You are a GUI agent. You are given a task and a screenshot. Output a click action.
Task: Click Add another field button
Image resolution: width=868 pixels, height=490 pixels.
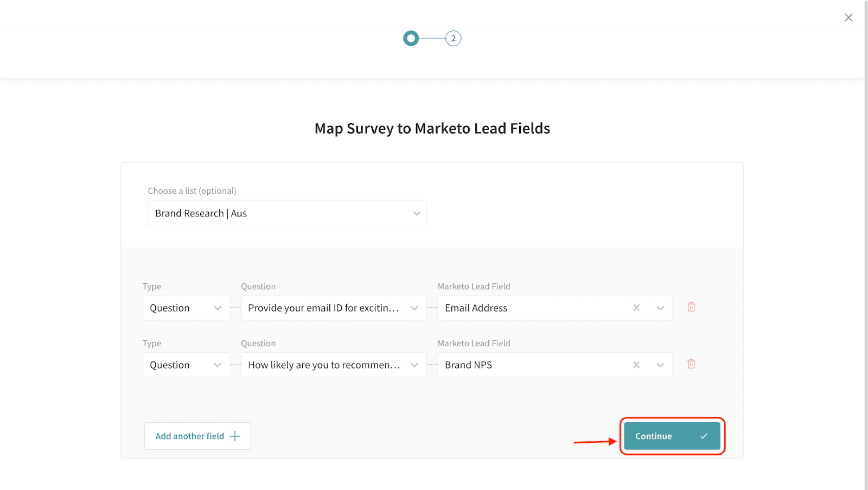pyautogui.click(x=190, y=436)
